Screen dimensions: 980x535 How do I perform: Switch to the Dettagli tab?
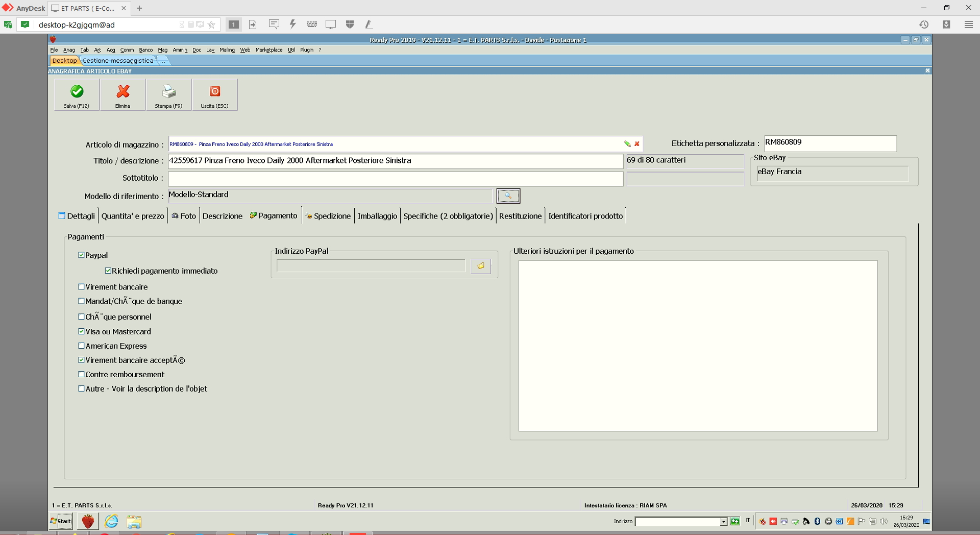point(77,216)
